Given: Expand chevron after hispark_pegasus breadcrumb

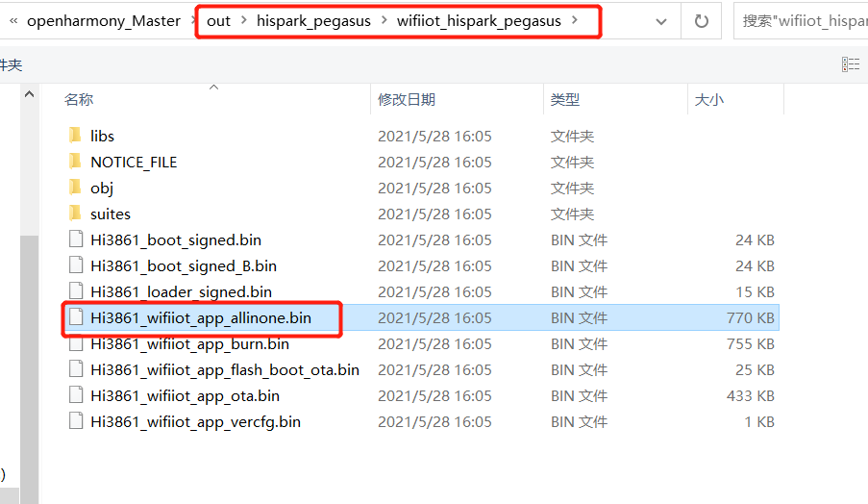Looking at the screenshot, I should coord(384,20).
